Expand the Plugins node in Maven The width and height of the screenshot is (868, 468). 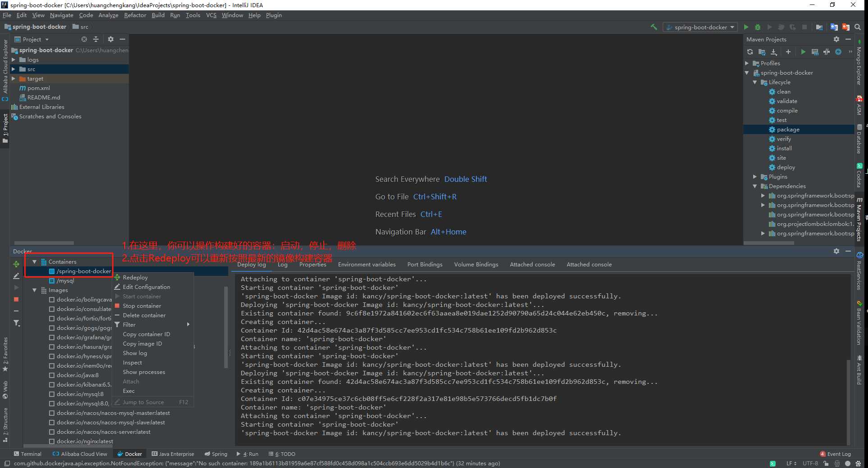pyautogui.click(x=755, y=176)
